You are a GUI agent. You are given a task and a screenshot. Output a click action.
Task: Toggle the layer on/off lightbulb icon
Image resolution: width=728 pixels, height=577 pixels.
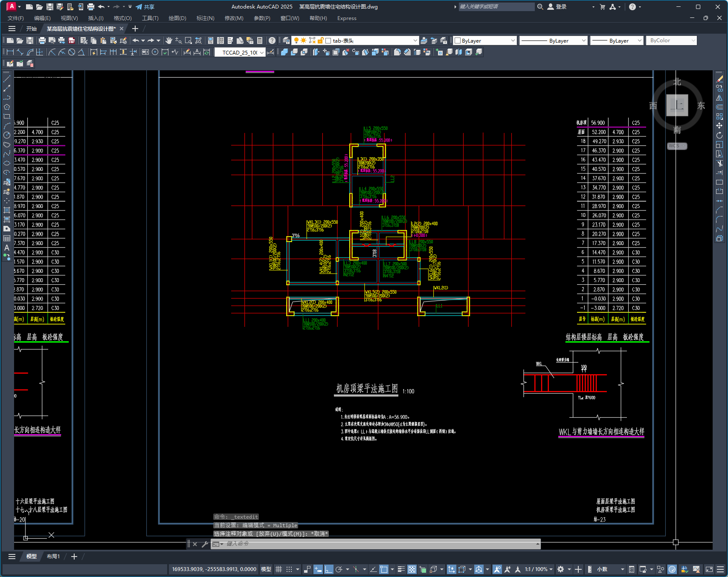tap(296, 40)
